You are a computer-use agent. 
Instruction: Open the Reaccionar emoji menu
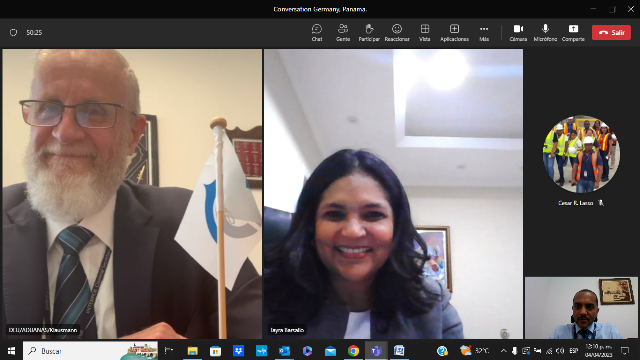click(x=397, y=33)
